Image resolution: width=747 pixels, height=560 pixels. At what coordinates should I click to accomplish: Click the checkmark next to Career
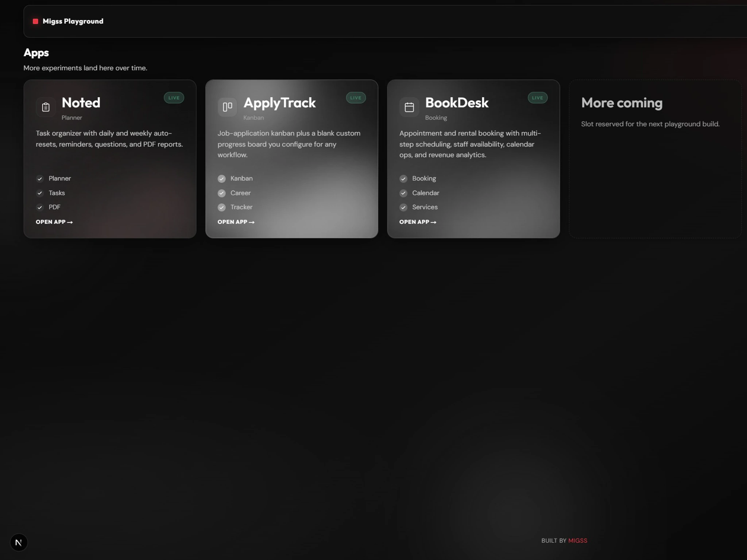pos(221,193)
